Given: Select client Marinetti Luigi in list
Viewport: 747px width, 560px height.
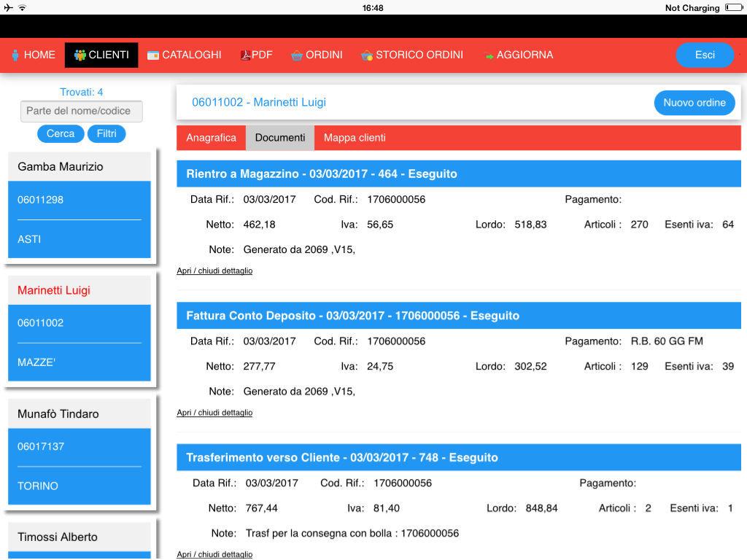Looking at the screenshot, I should pos(54,290).
